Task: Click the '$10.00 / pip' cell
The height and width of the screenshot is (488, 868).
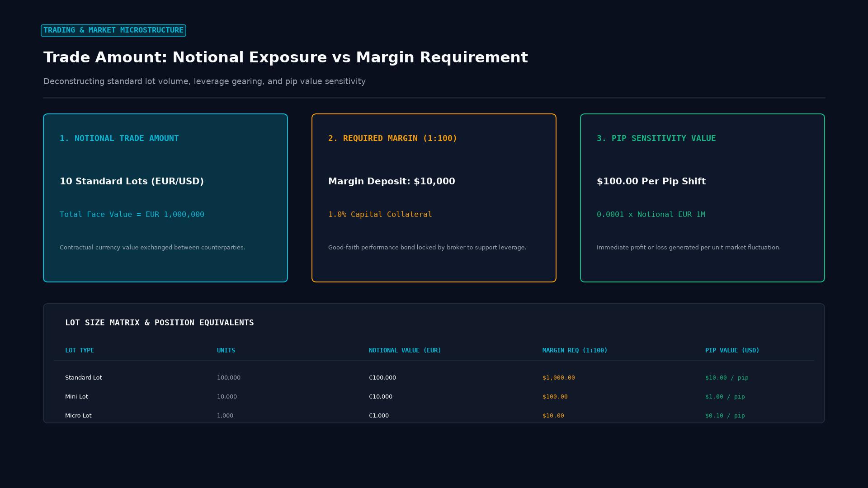Action: pos(726,378)
